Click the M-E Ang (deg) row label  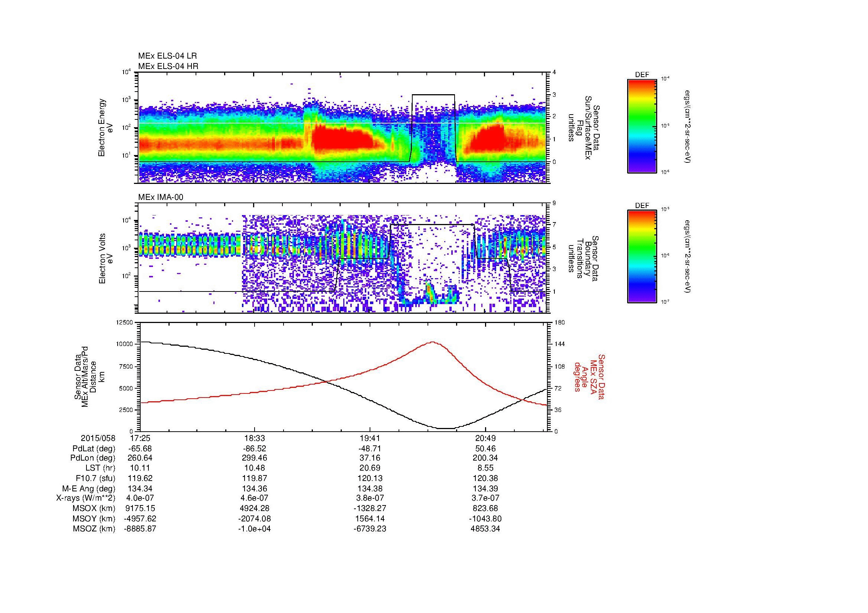89,489
